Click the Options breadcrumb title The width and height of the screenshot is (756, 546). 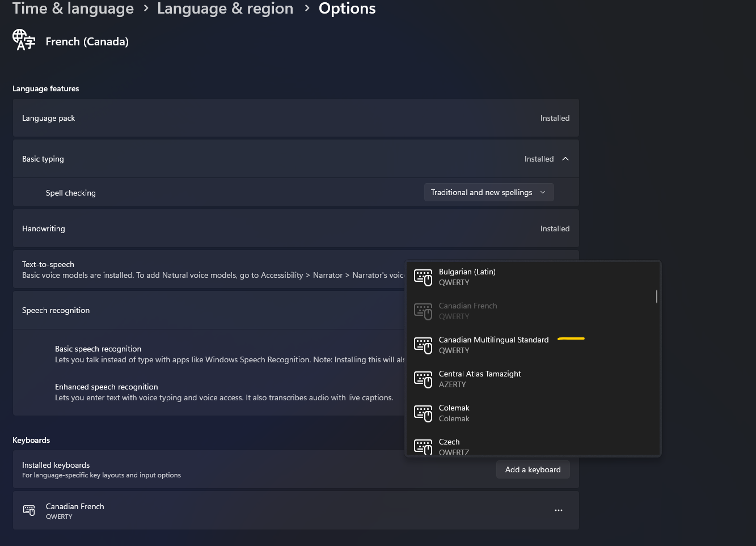[347, 9]
